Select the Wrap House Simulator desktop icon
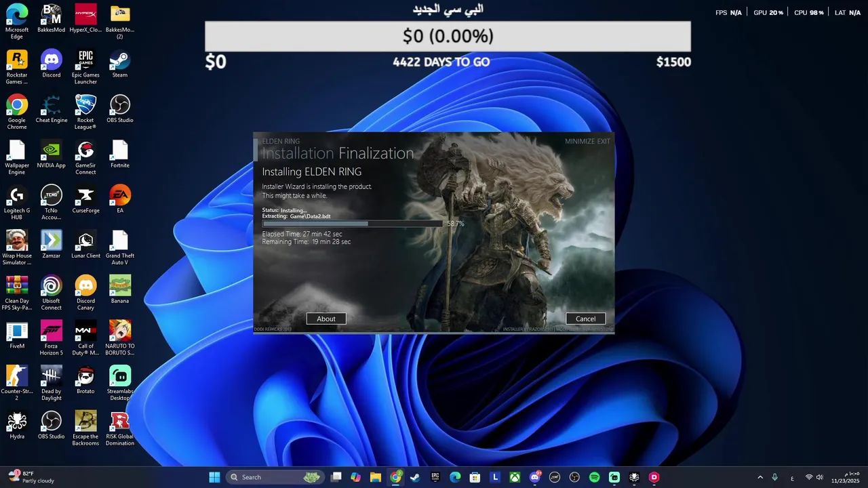Viewport: 868px width, 488px height. pyautogui.click(x=17, y=248)
